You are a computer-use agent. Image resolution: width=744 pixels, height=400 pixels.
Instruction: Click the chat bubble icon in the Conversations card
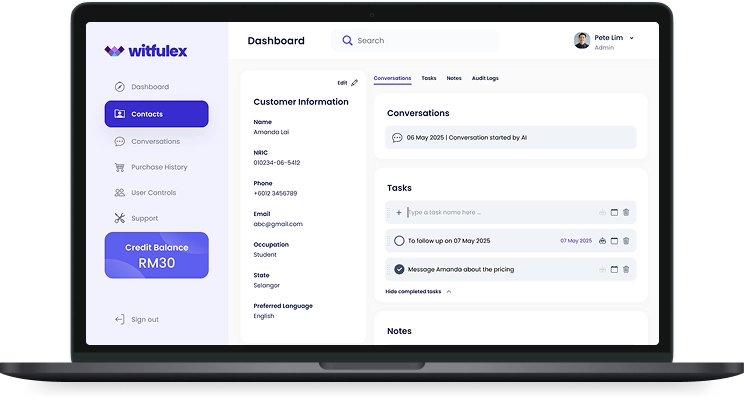point(397,138)
